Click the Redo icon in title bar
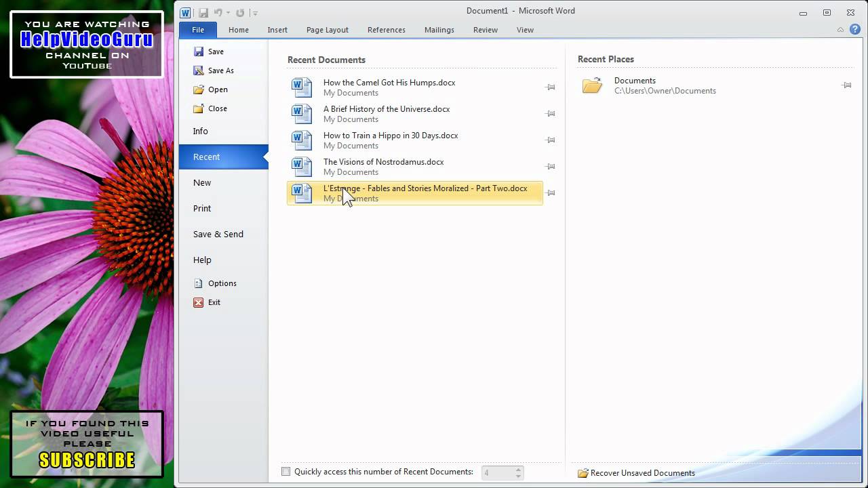This screenshot has height=488, width=868. tap(240, 12)
